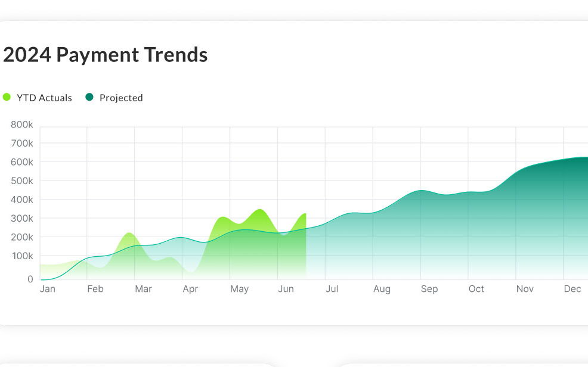Click the 500k y-axis label
Viewport: 588px width, 367px height.
coord(21,181)
